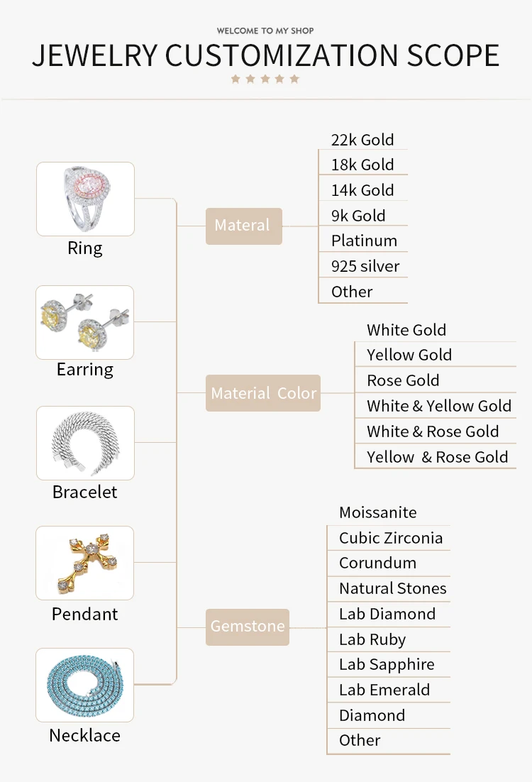The width and height of the screenshot is (532, 782).
Task: Click the Ring product image
Action: tap(85, 199)
